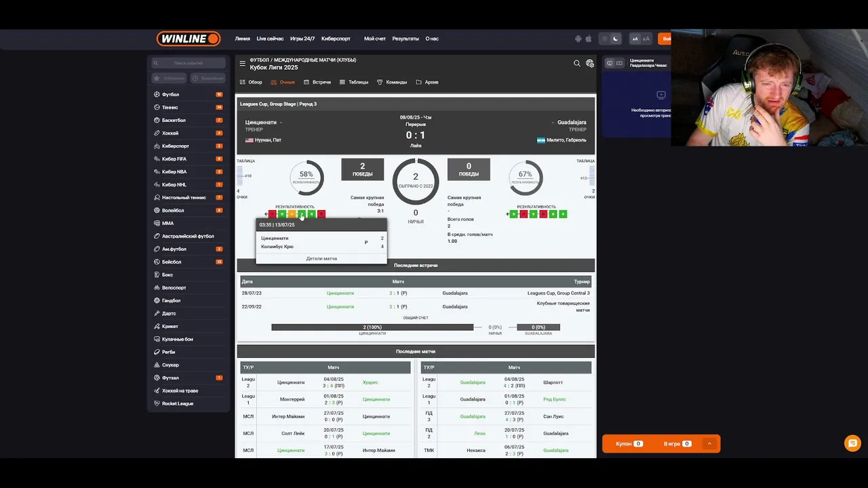Expand the Guadalajara team dropdown
This screenshot has height=488, width=868.
553,123
